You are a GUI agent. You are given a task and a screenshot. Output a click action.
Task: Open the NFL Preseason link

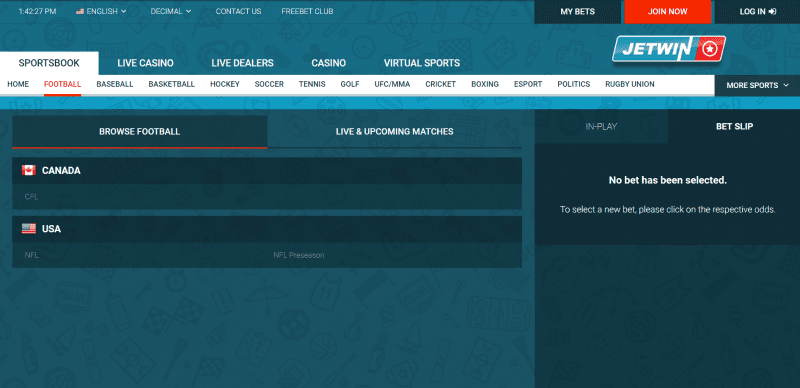click(298, 255)
